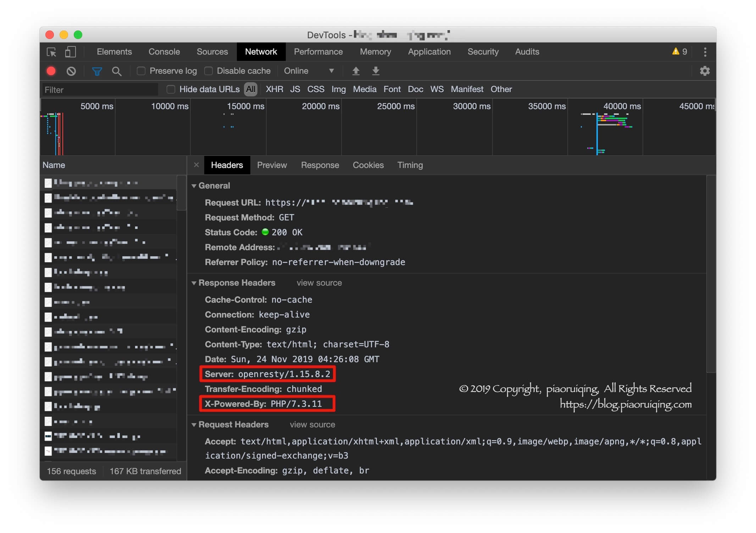Toggle the filter funnel icon

[x=97, y=71]
